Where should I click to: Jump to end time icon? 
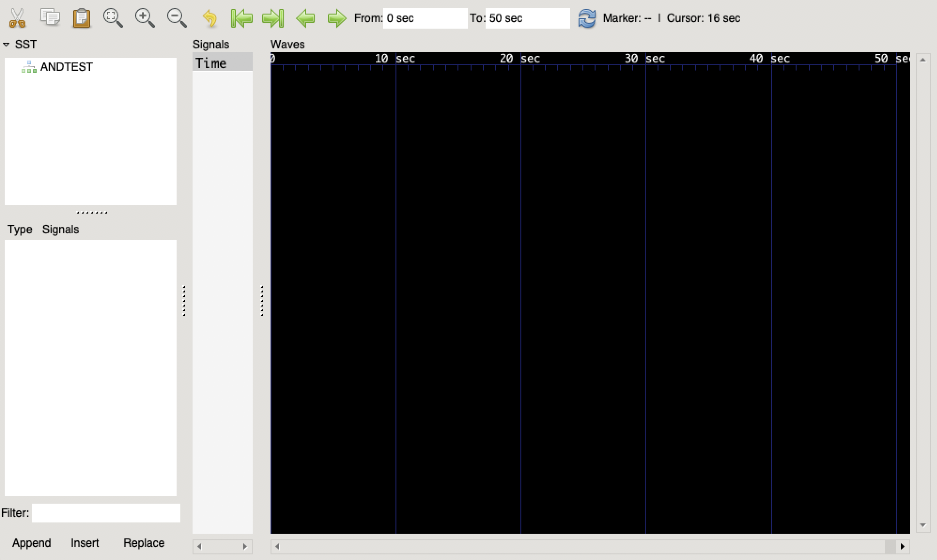point(273,18)
